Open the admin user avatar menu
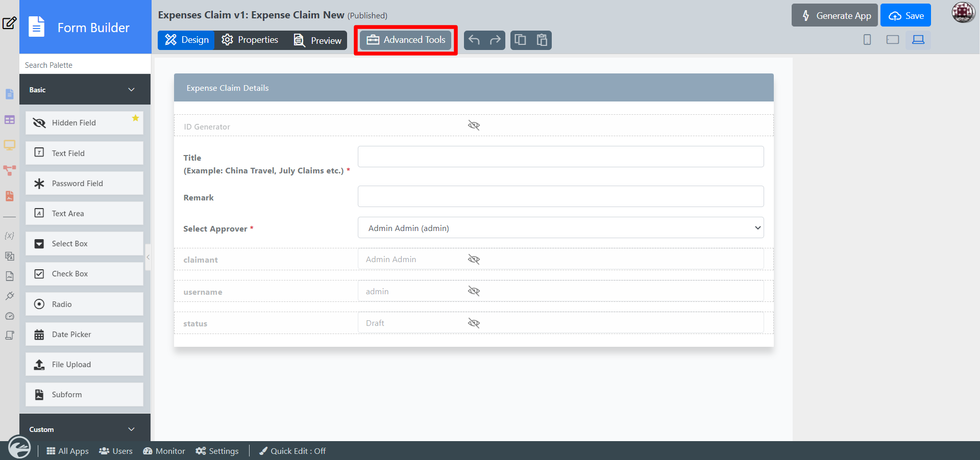 point(963,13)
